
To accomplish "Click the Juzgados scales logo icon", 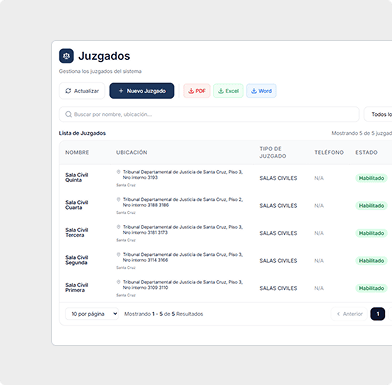I will (66, 56).
